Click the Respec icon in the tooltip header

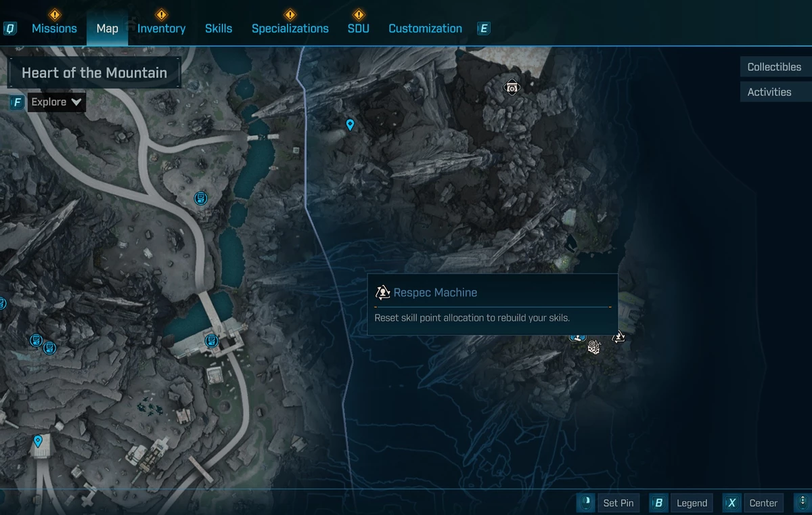[383, 292]
